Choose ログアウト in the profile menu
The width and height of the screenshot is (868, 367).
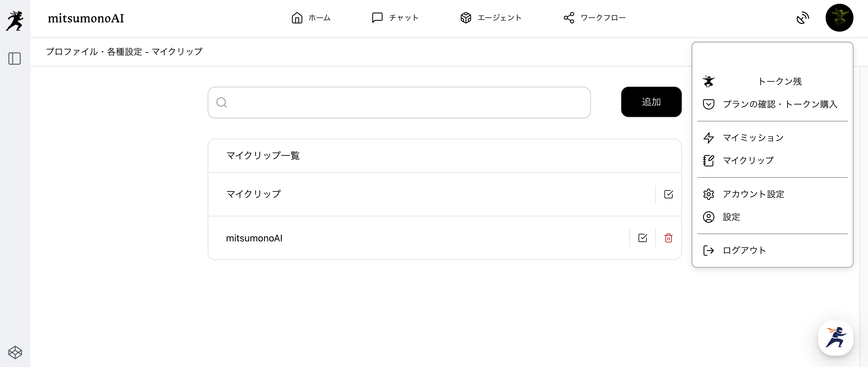pos(744,250)
